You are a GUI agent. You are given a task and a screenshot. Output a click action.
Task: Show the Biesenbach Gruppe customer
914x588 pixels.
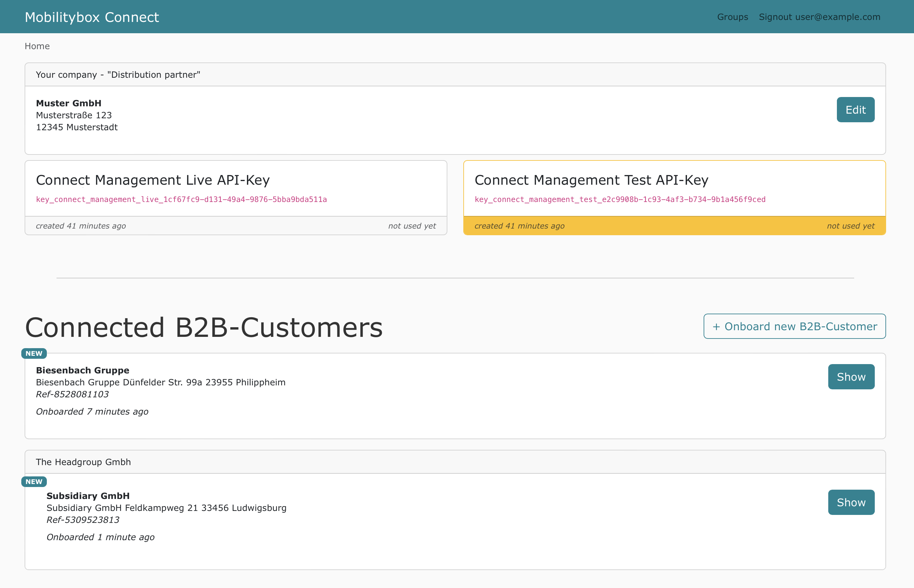(x=851, y=377)
